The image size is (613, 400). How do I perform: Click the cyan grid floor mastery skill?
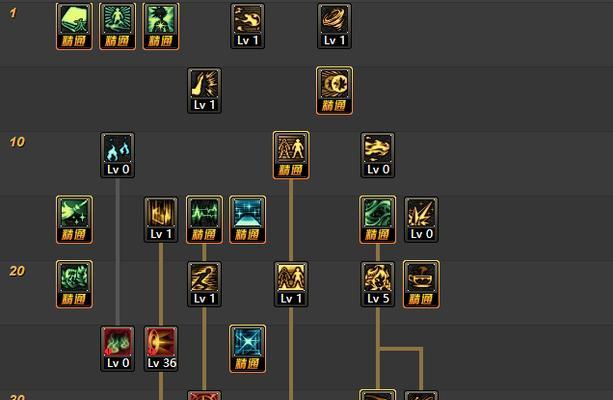click(247, 220)
